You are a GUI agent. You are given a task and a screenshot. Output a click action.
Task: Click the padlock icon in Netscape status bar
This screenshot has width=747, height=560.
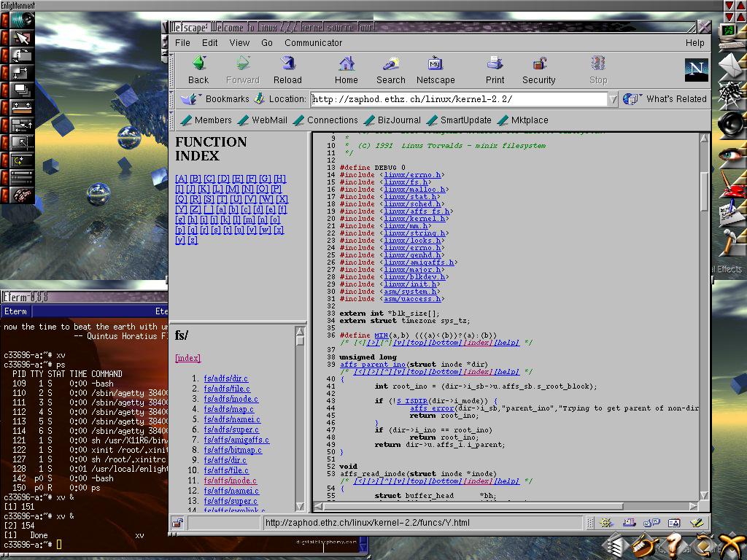[x=178, y=523]
